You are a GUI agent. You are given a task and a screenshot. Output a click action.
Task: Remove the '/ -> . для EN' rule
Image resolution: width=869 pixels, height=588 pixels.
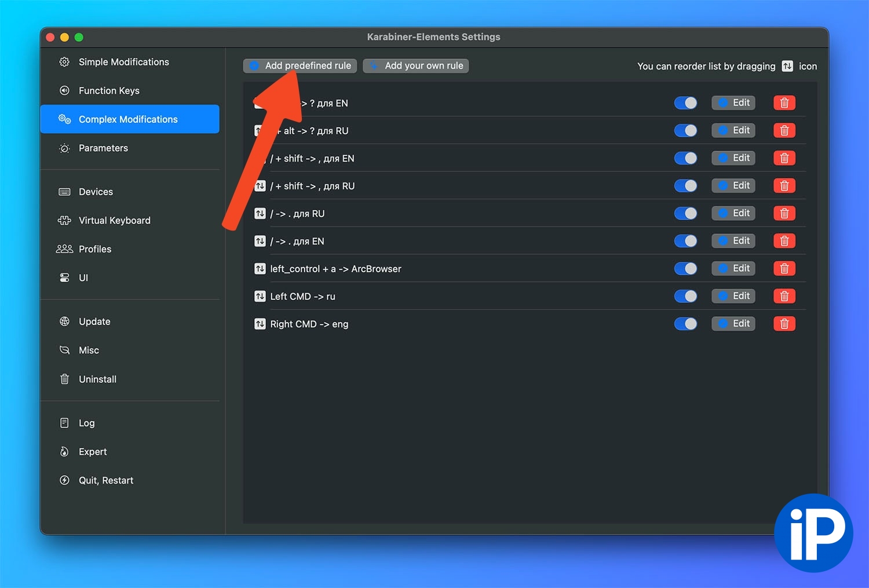[x=784, y=241]
